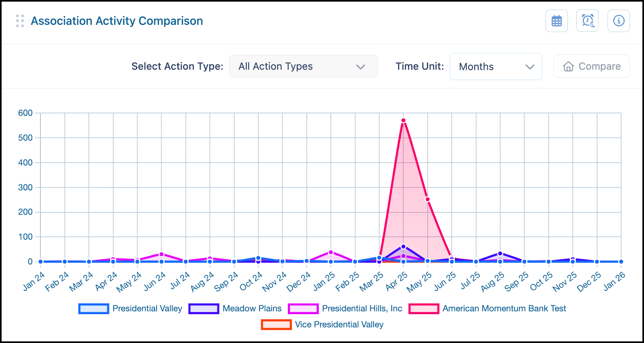Screen dimensions: 644x343
Task: Click the Compare button
Action: [592, 67]
